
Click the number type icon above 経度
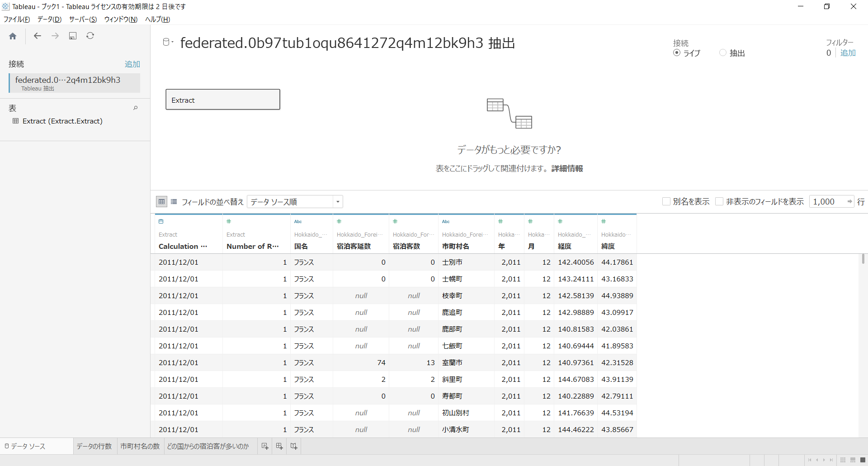click(560, 221)
